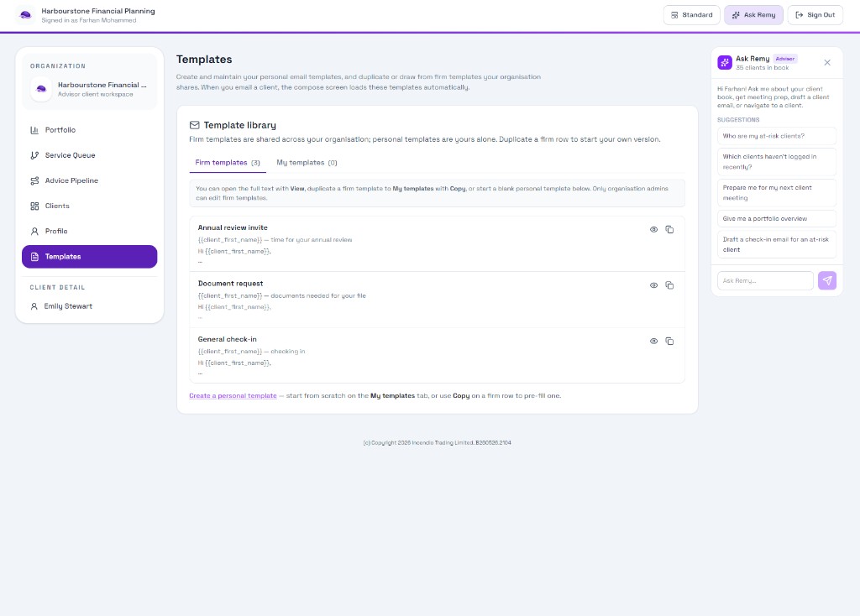This screenshot has height=616, width=860.
Task: Click the Standard mode button
Action: coord(692,15)
